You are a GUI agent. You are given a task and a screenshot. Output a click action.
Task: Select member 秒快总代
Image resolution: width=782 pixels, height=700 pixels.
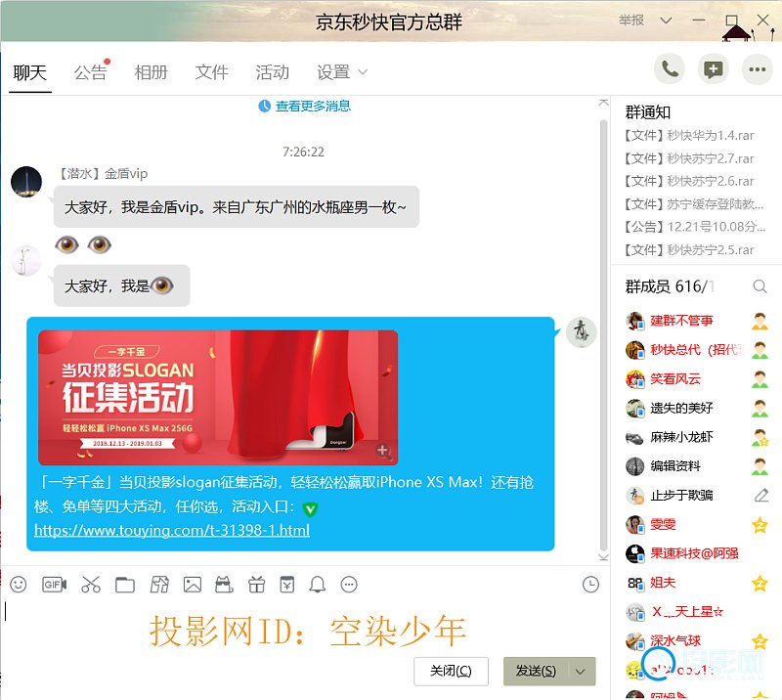pos(697,350)
